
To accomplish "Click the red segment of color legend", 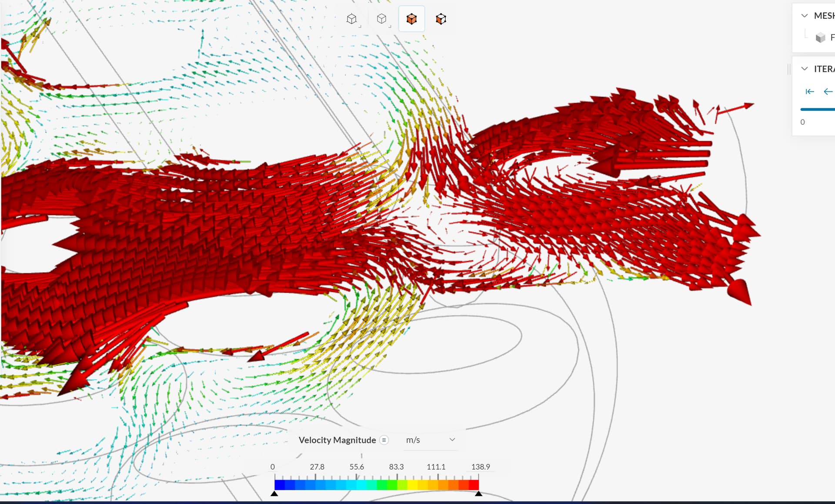I will pyautogui.click(x=473, y=485).
